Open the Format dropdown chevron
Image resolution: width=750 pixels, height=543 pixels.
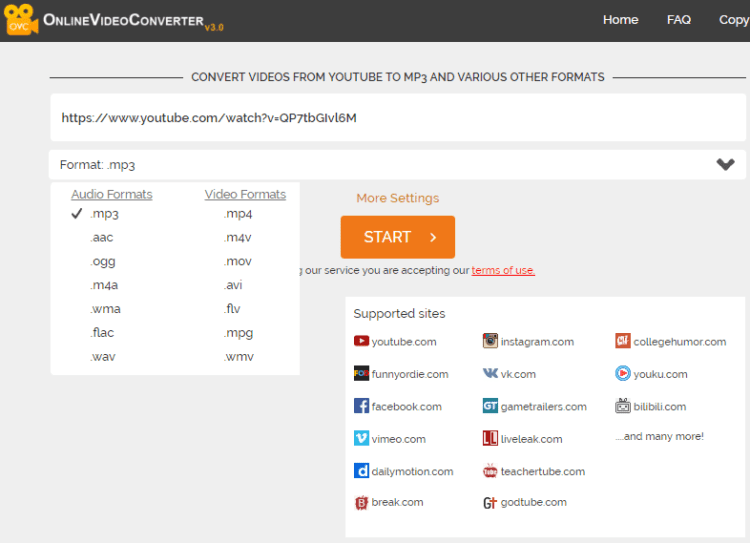pyautogui.click(x=725, y=165)
